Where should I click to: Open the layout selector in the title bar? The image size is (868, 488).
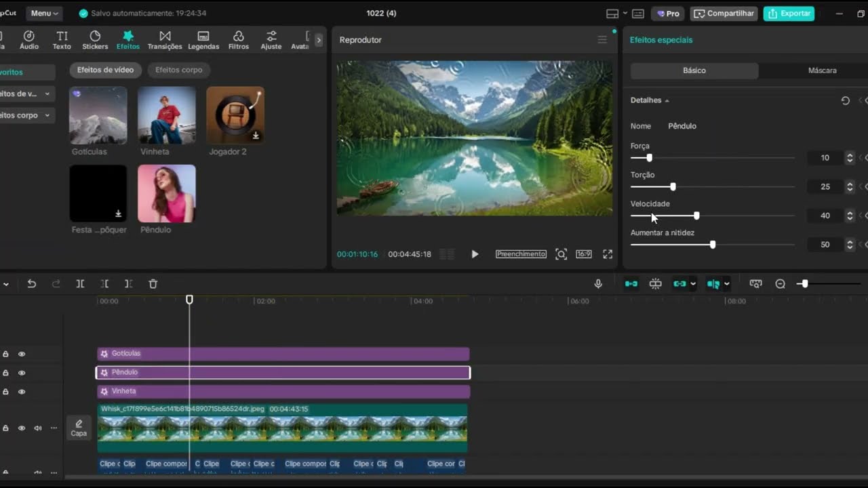pyautogui.click(x=616, y=14)
